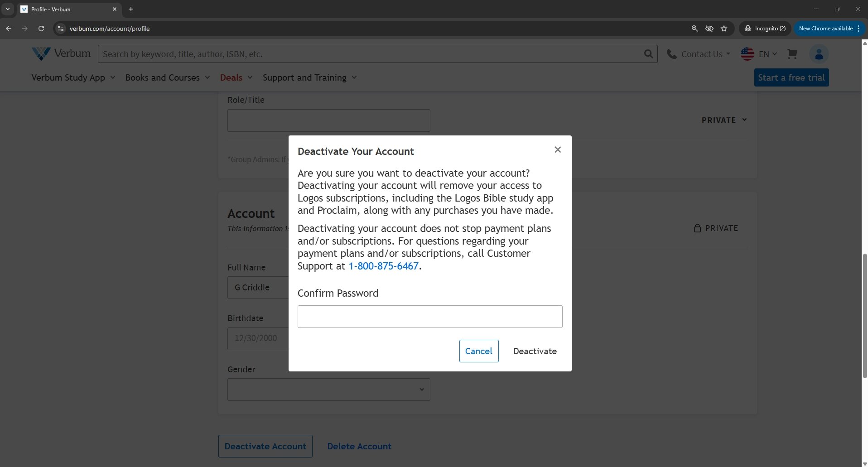
Task: Open the Incognito profile indicator
Action: click(765, 29)
